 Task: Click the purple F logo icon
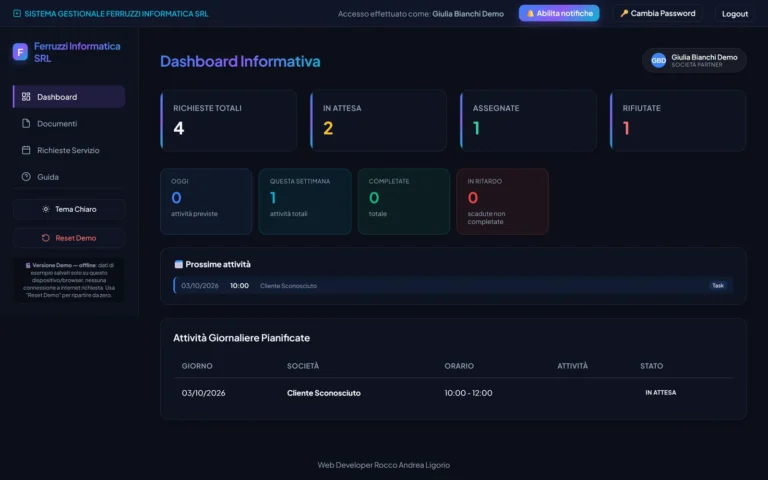point(20,52)
